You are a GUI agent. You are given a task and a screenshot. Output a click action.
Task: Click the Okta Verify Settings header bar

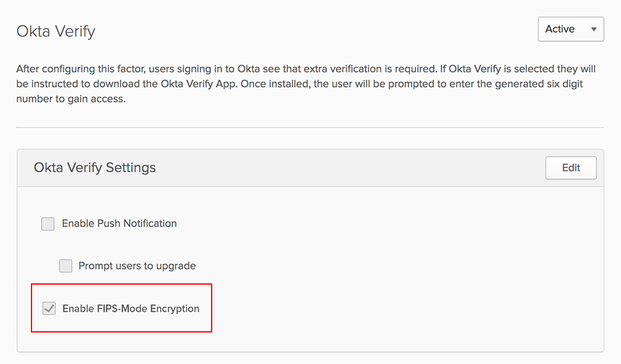pyautogui.click(x=346, y=168)
